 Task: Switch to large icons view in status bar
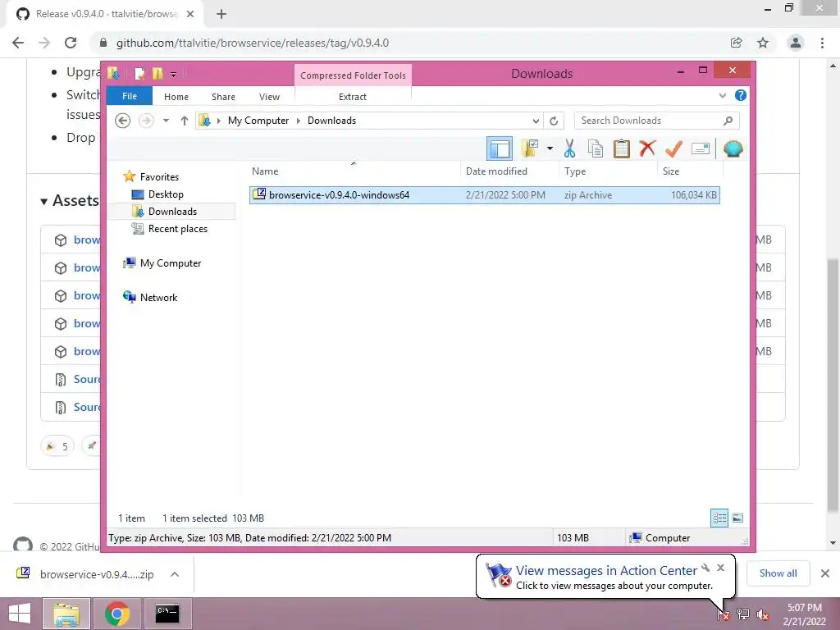pos(737,518)
